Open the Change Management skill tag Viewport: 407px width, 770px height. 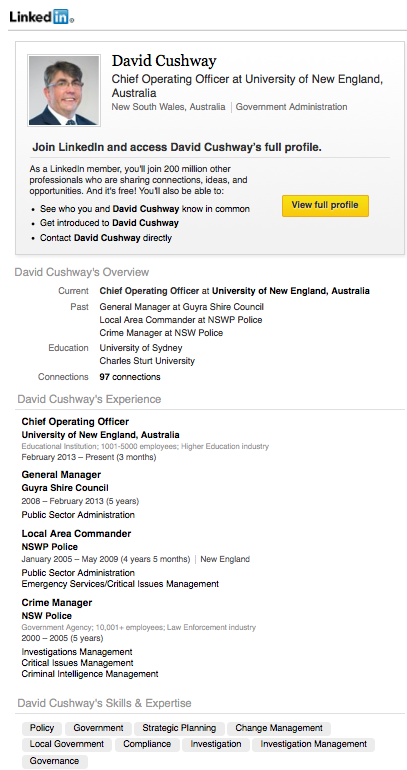click(279, 728)
